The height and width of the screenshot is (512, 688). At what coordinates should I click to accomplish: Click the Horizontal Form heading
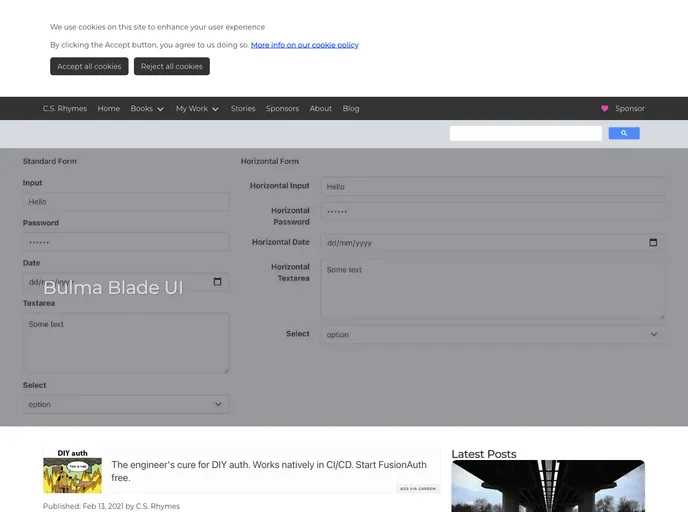coord(269,161)
